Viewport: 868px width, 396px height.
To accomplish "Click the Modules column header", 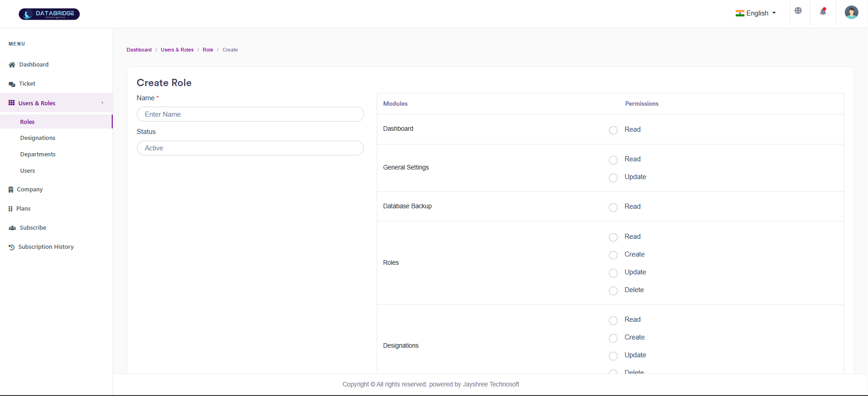I will [x=395, y=104].
